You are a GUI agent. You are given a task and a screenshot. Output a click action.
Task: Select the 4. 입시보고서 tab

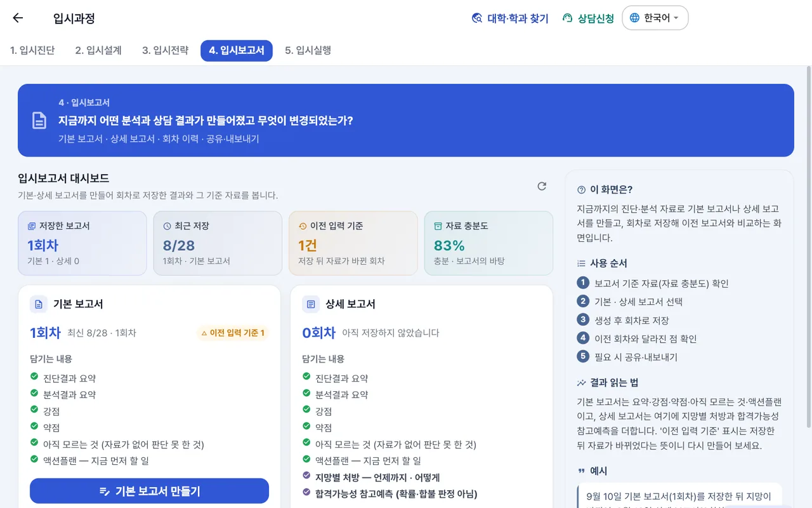pos(237,51)
